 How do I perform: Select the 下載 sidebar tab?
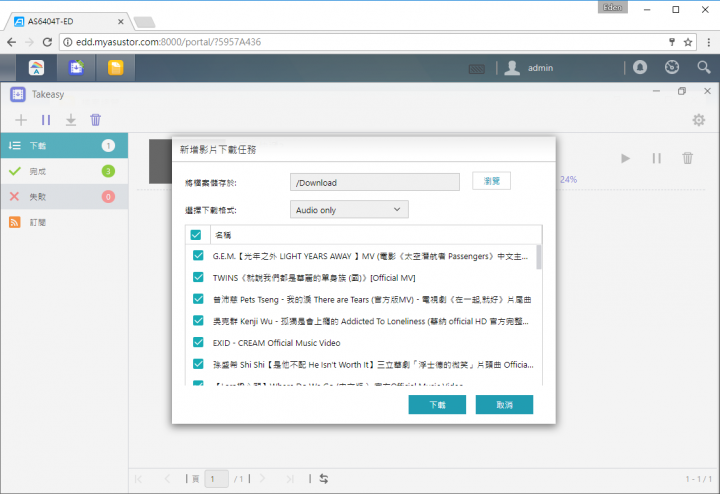pyautogui.click(x=64, y=146)
